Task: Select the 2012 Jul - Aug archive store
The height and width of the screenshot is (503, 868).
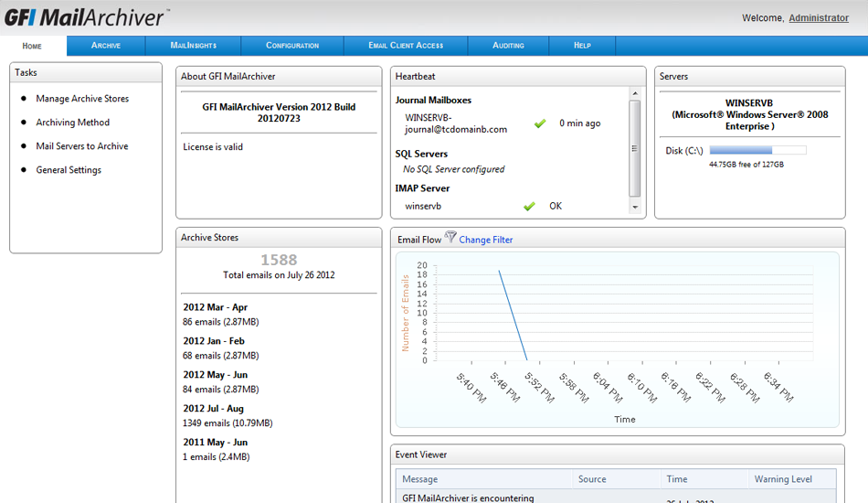Action: pyautogui.click(x=213, y=409)
